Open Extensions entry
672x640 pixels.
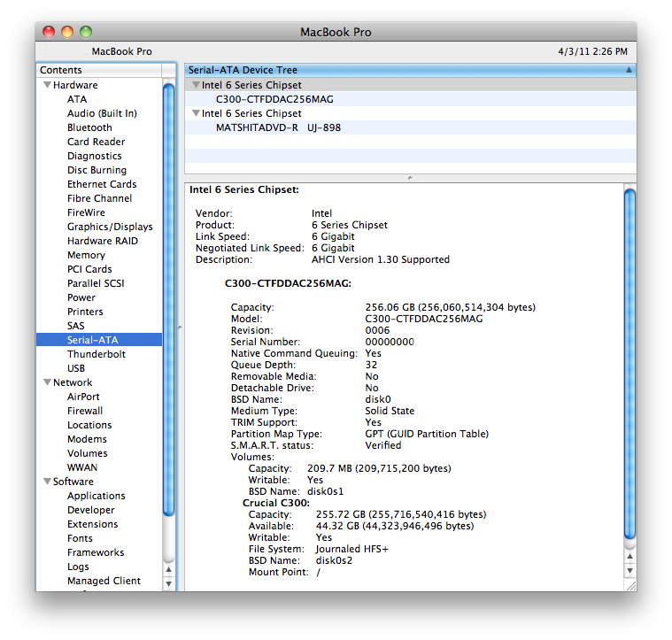coord(93,524)
